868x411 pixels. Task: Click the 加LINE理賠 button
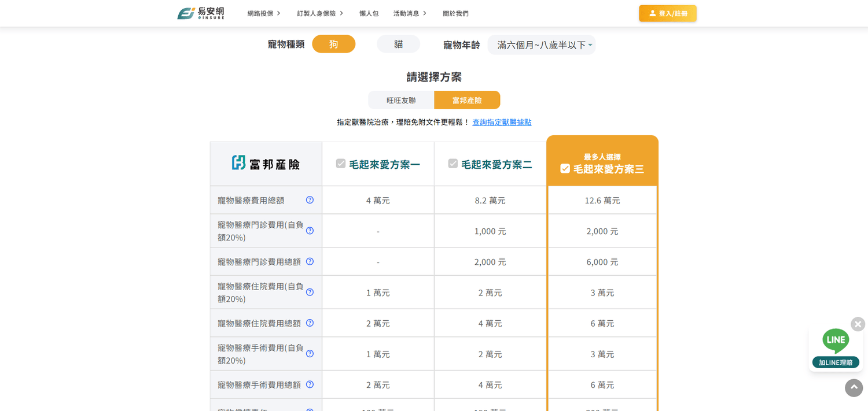point(836,362)
